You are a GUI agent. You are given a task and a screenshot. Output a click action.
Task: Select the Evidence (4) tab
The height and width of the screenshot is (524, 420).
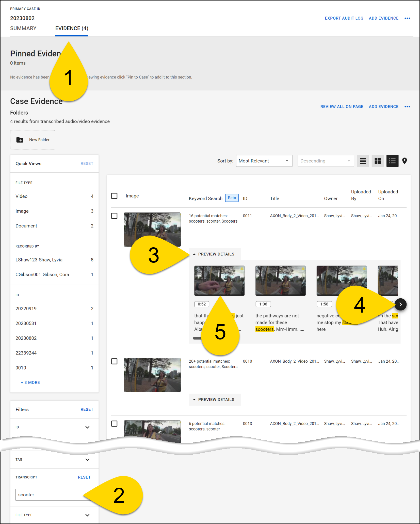click(72, 28)
